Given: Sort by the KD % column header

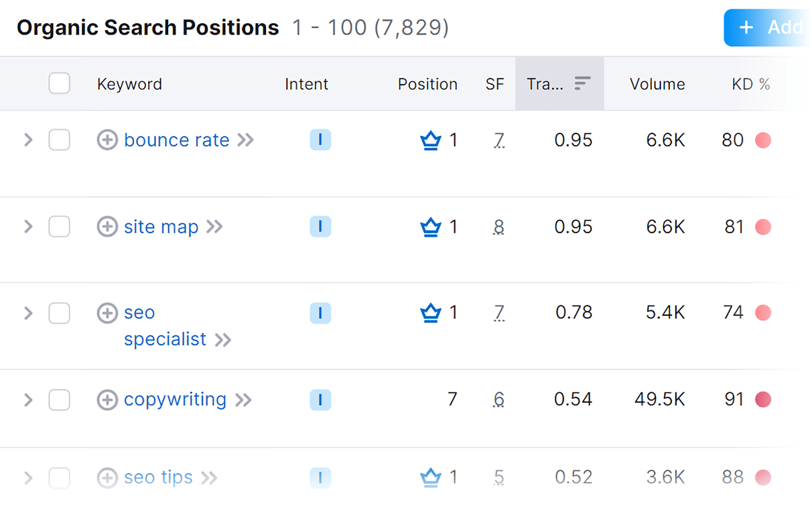Looking at the screenshot, I should 750,84.
